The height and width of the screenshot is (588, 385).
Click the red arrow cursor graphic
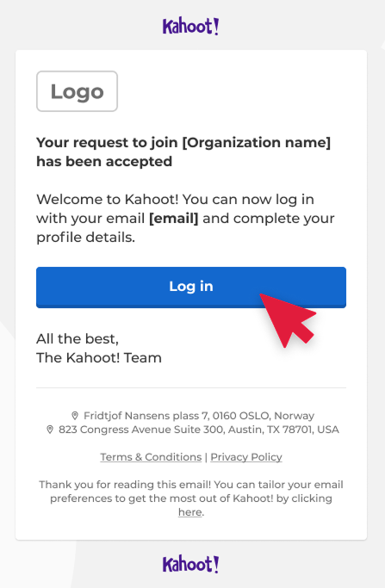click(x=287, y=320)
